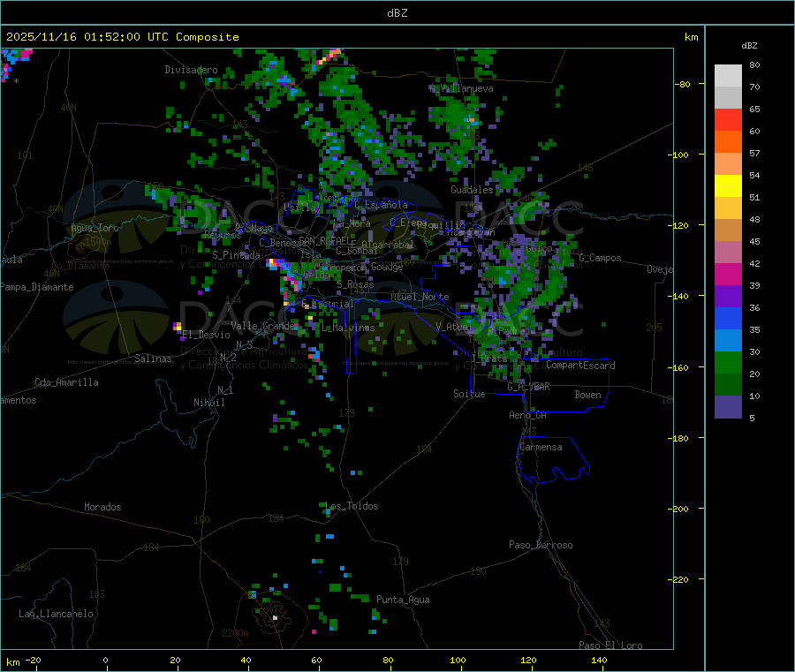The image size is (795, 672).
Task: Click the C_Campos place label
Action: tap(600, 258)
